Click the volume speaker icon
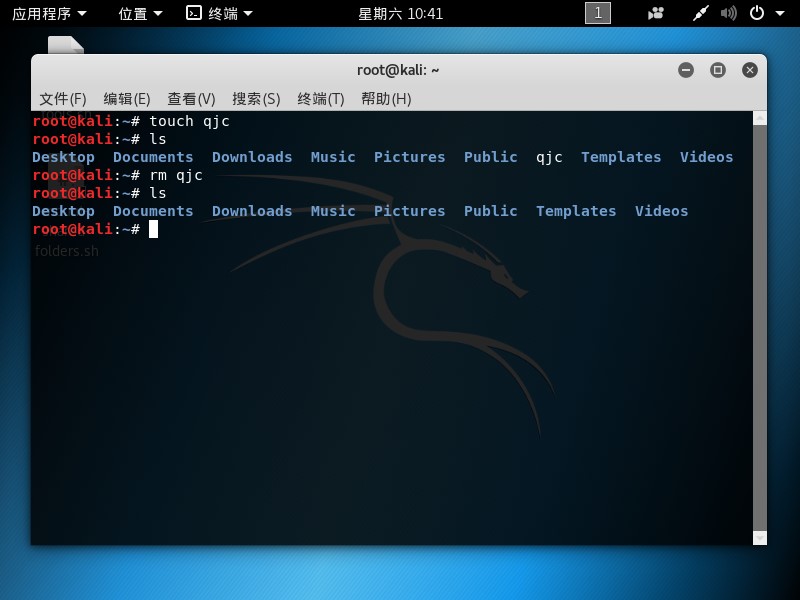Screen dimensions: 800x600 click(729, 13)
